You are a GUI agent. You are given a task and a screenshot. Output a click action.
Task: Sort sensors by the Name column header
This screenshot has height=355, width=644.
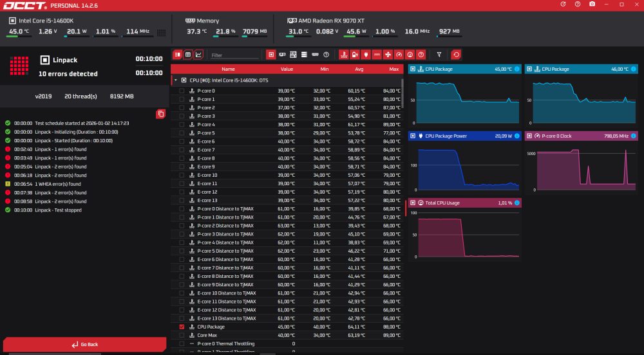(x=228, y=69)
